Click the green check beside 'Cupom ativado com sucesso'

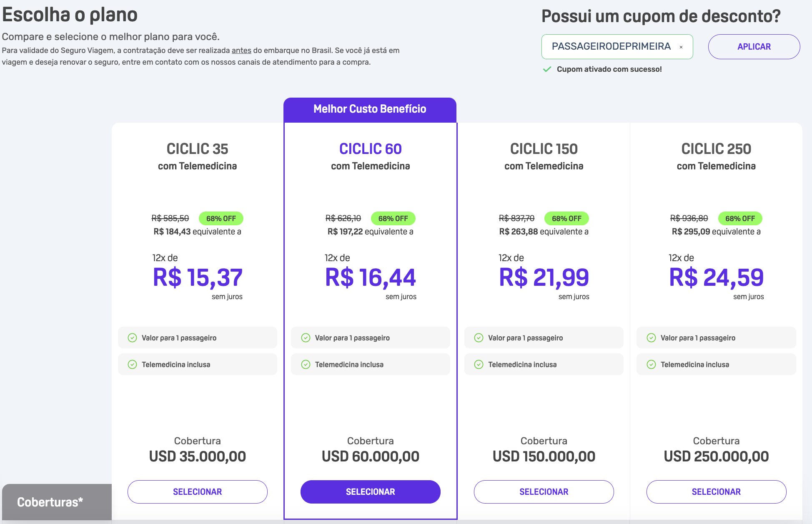547,69
